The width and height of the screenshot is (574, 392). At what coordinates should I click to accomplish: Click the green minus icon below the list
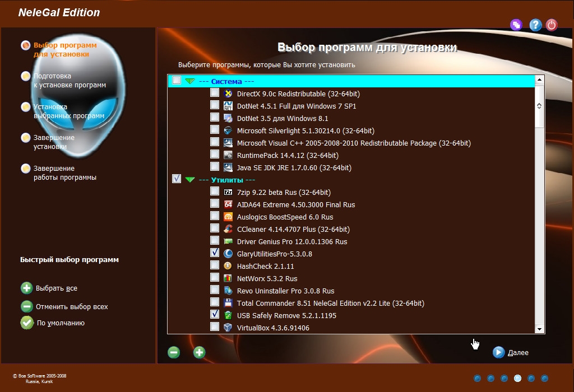point(174,352)
